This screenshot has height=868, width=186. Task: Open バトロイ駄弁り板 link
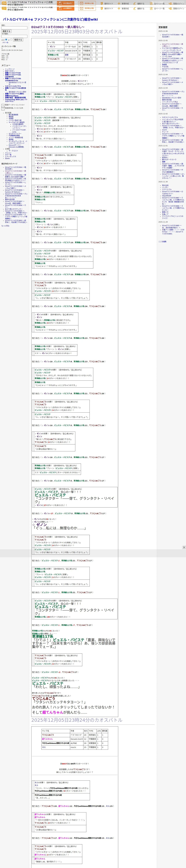click(x=15, y=120)
